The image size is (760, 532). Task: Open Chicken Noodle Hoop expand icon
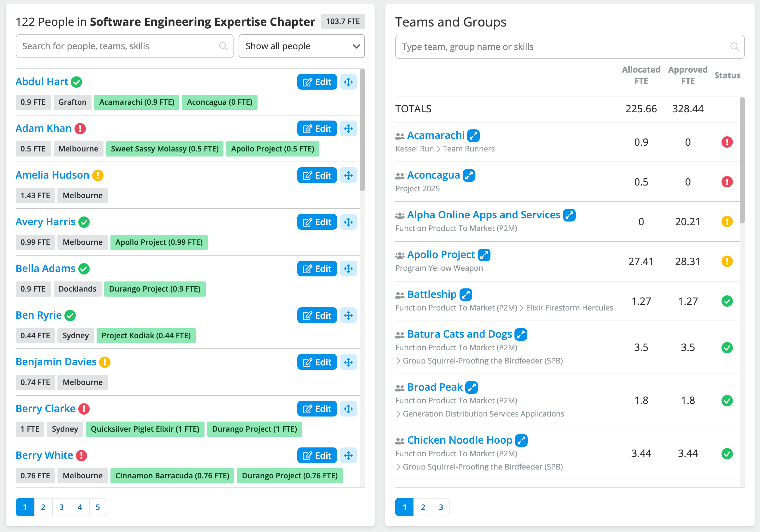(521, 440)
